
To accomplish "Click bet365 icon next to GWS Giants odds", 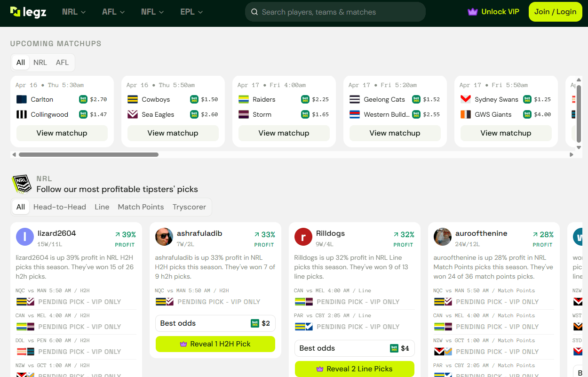I will [x=527, y=114].
